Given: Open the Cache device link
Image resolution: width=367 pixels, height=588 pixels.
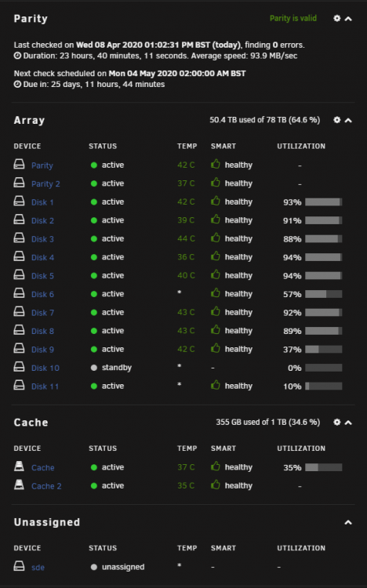Looking at the screenshot, I should coord(43,467).
